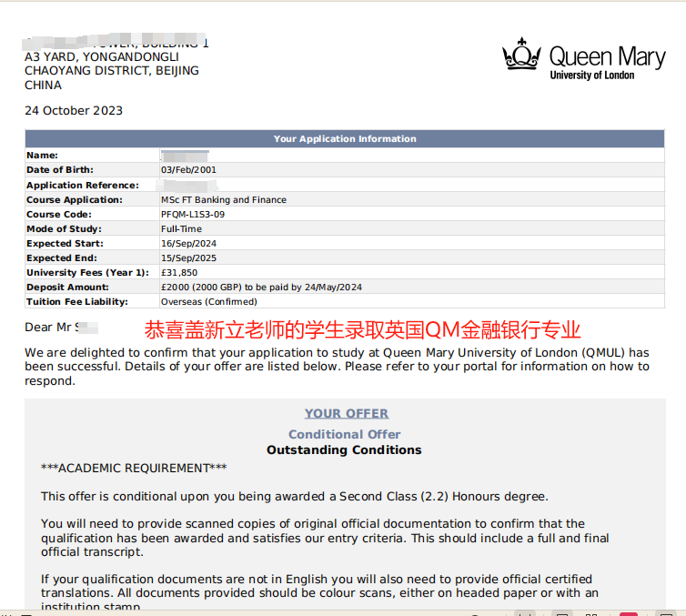Image resolution: width=686 pixels, height=616 pixels.
Task: Click the Mode of Study 'Full-Time' value
Action: point(181,228)
